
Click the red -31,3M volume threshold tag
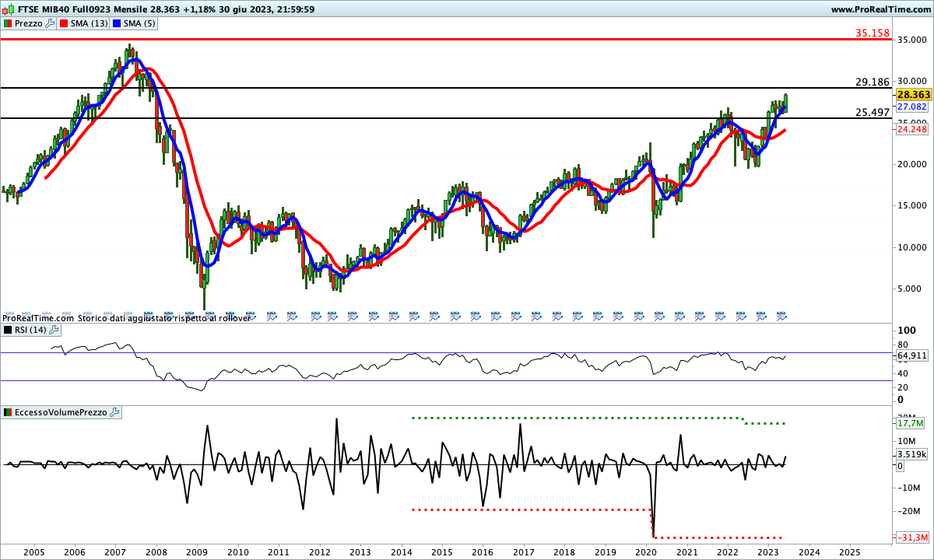tap(912, 537)
